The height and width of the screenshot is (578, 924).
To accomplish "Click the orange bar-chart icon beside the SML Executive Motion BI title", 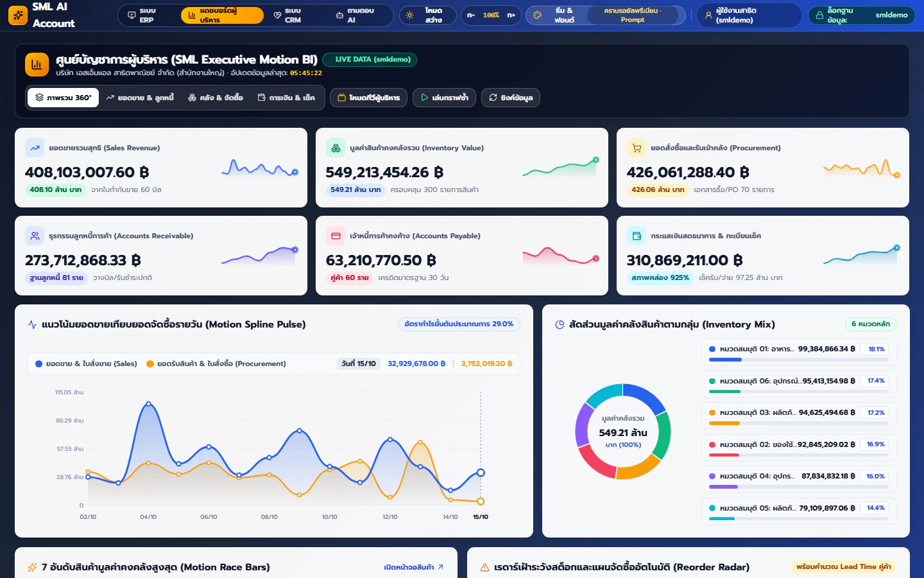I will point(37,65).
